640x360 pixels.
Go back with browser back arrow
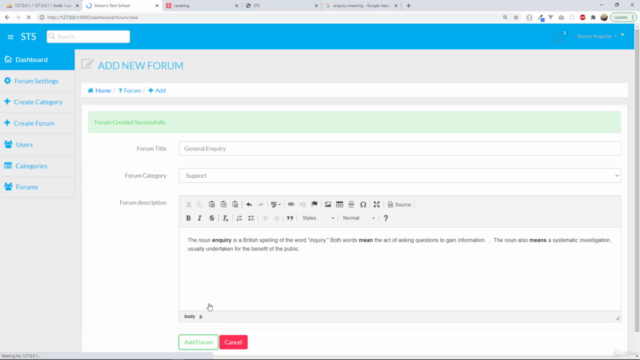click(x=7, y=17)
